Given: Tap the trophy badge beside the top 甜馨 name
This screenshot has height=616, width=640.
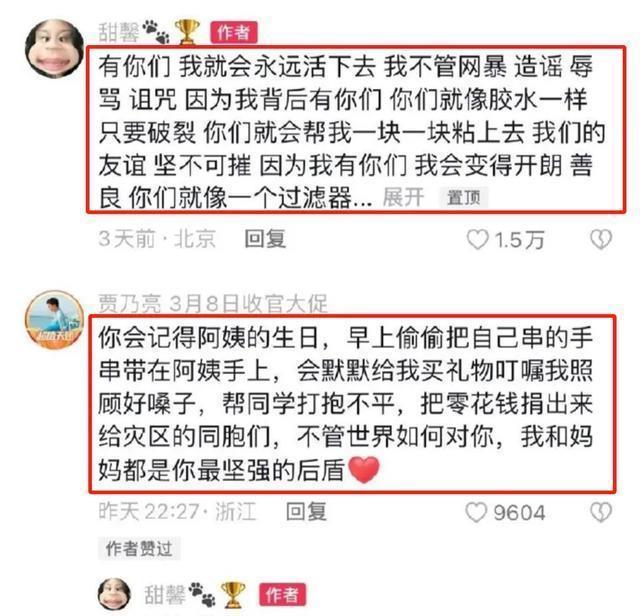Looking at the screenshot, I should [187, 31].
